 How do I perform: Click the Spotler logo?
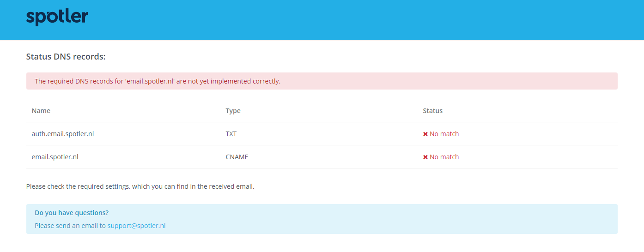click(57, 18)
